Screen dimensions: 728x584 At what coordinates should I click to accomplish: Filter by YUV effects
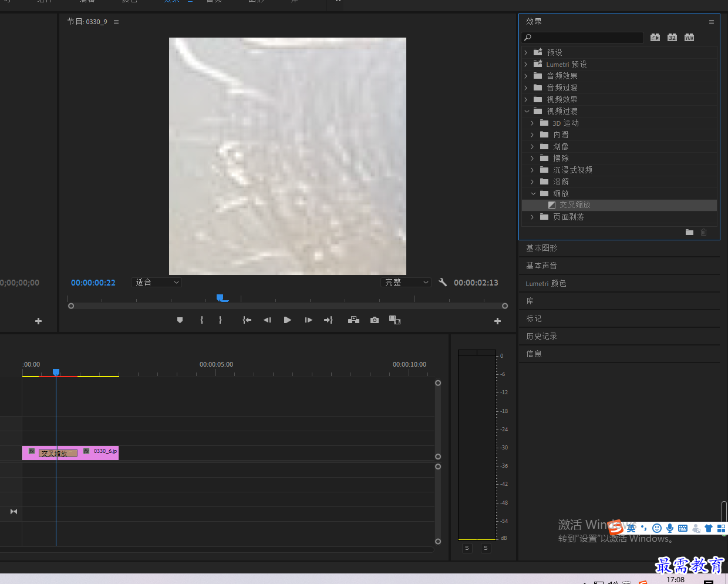tap(689, 38)
